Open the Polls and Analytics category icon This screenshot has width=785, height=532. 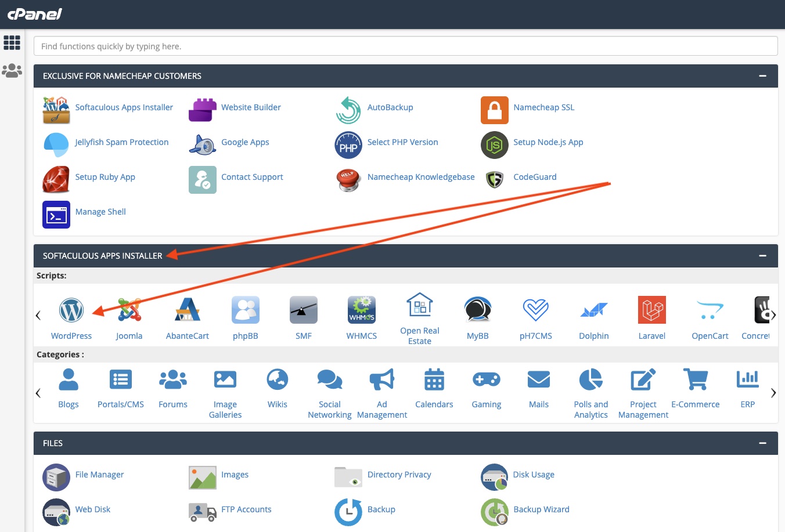(591, 379)
